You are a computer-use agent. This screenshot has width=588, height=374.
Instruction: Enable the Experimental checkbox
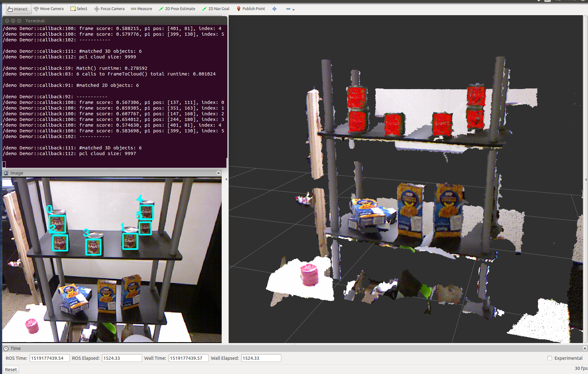(550, 358)
